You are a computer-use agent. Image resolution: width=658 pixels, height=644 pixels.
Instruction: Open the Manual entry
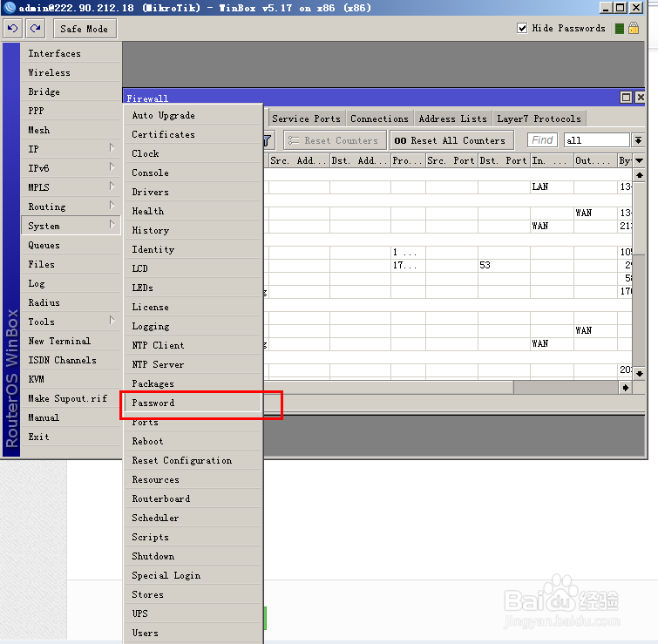71,417
